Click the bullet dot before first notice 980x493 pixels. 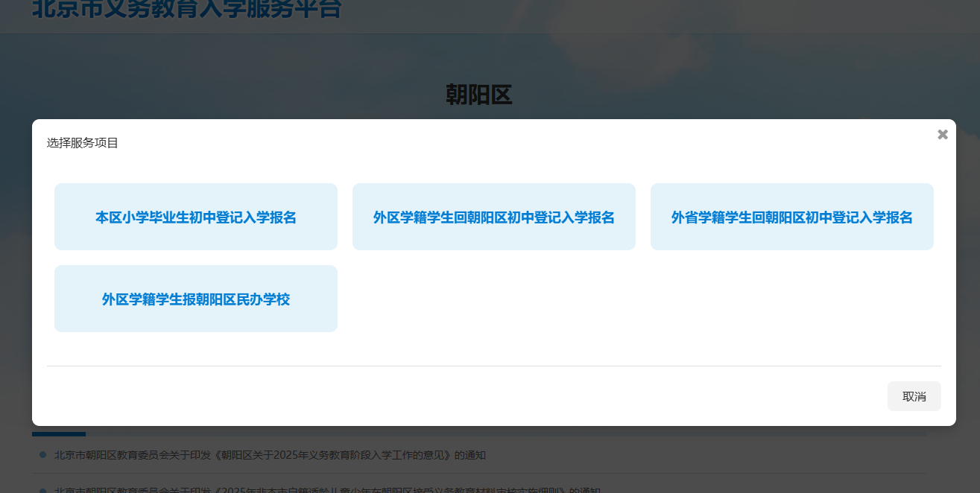click(42, 454)
